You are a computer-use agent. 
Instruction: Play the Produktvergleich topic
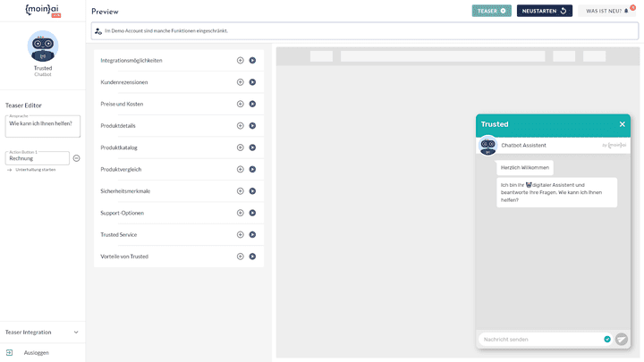click(252, 169)
